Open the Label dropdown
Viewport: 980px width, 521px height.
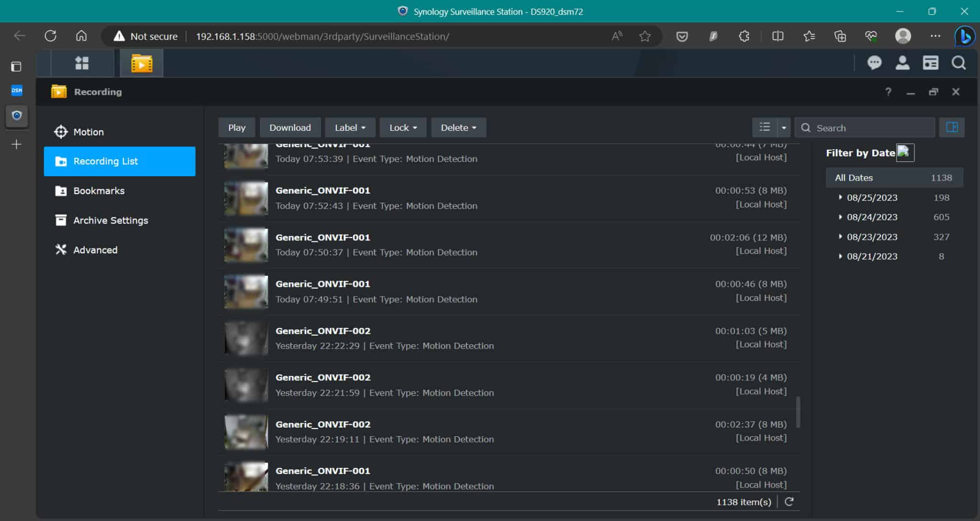click(x=350, y=127)
